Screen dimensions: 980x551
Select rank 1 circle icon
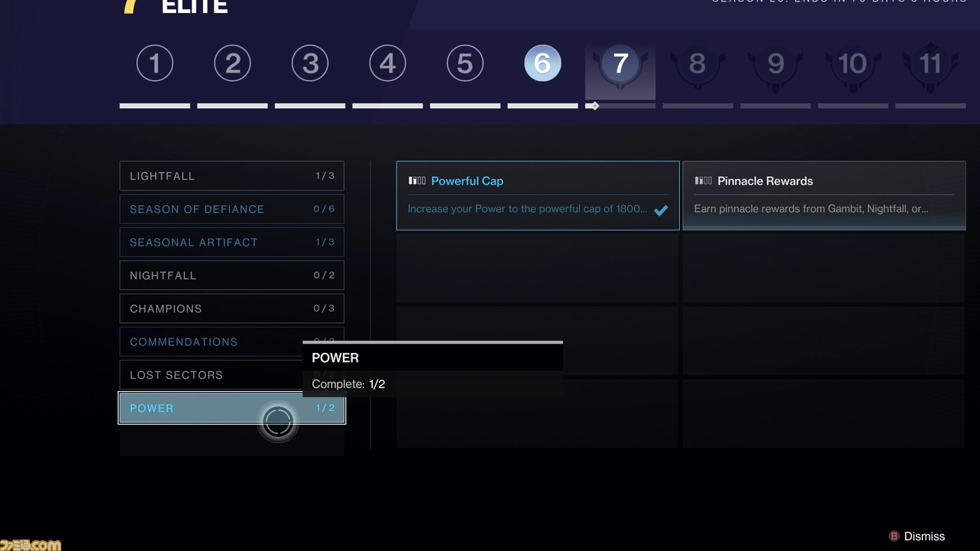pos(155,64)
